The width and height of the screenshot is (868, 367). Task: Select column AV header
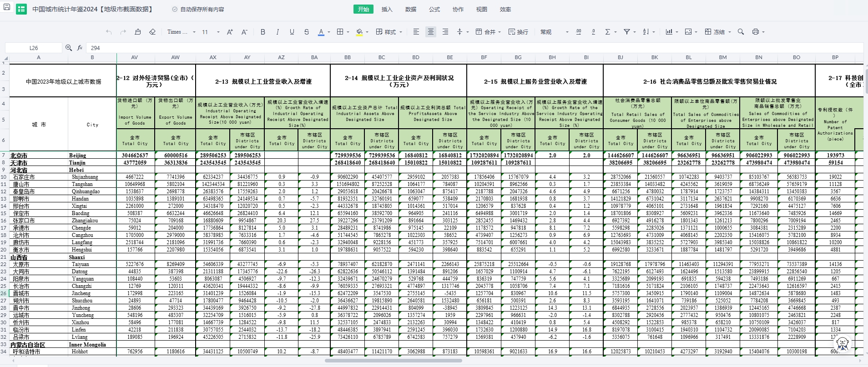point(135,57)
